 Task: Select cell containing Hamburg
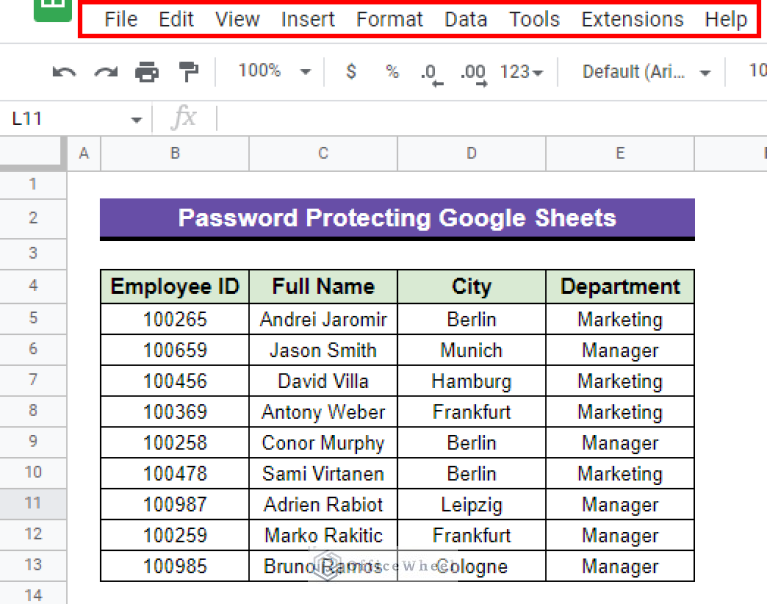click(471, 381)
